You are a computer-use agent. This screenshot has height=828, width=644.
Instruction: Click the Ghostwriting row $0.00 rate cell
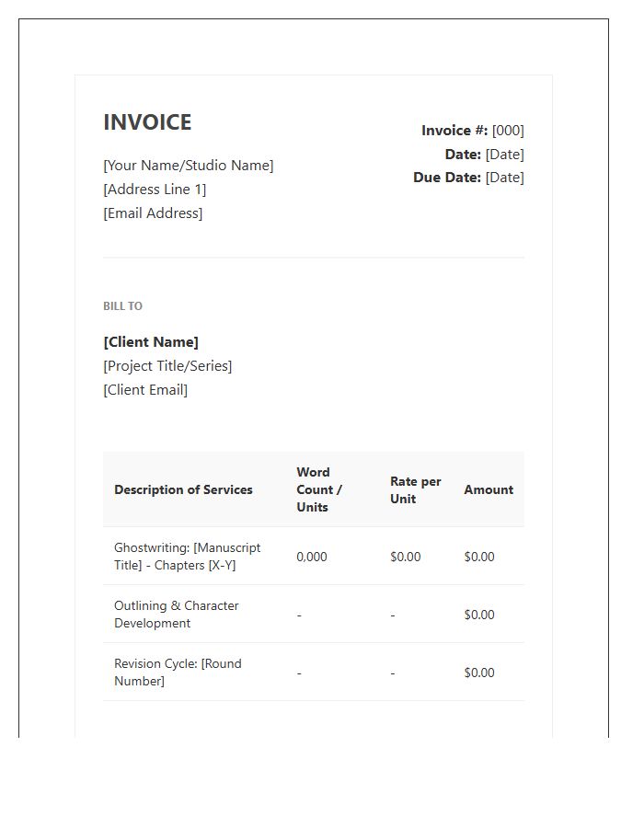[406, 557]
